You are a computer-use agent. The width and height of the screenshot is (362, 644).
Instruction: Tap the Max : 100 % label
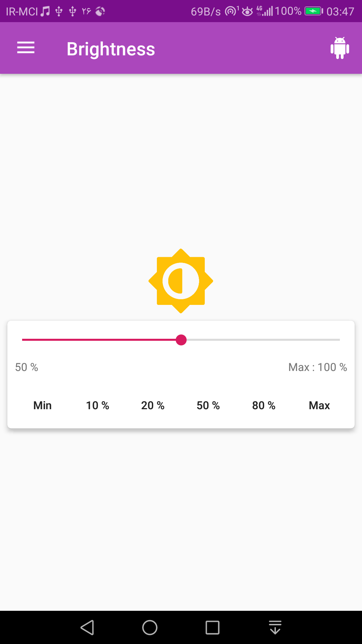(318, 367)
